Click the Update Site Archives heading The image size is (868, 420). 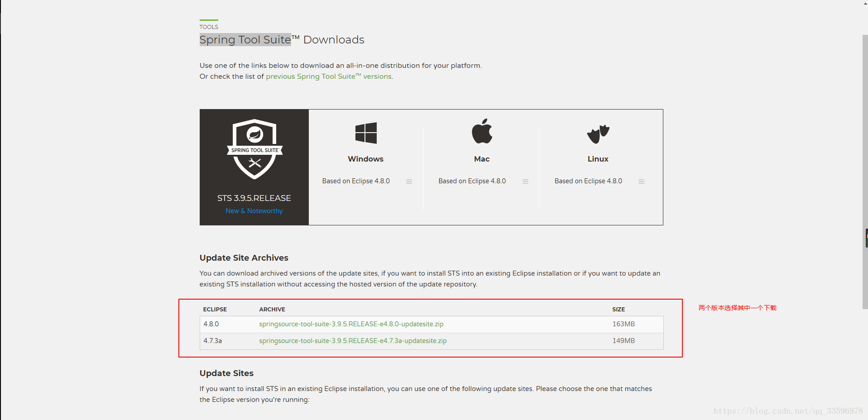pyautogui.click(x=244, y=258)
